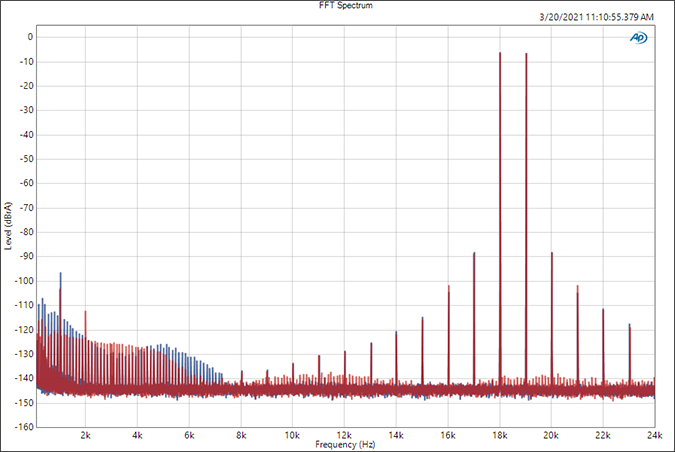The width and height of the screenshot is (675, 452).
Task: Click the AP logo in the top-right corner
Action: pyautogui.click(x=637, y=38)
